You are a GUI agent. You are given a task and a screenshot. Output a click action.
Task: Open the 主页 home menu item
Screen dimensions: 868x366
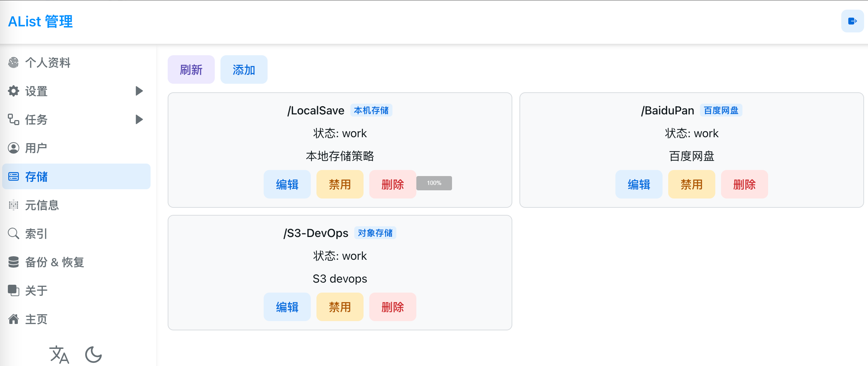pos(36,319)
